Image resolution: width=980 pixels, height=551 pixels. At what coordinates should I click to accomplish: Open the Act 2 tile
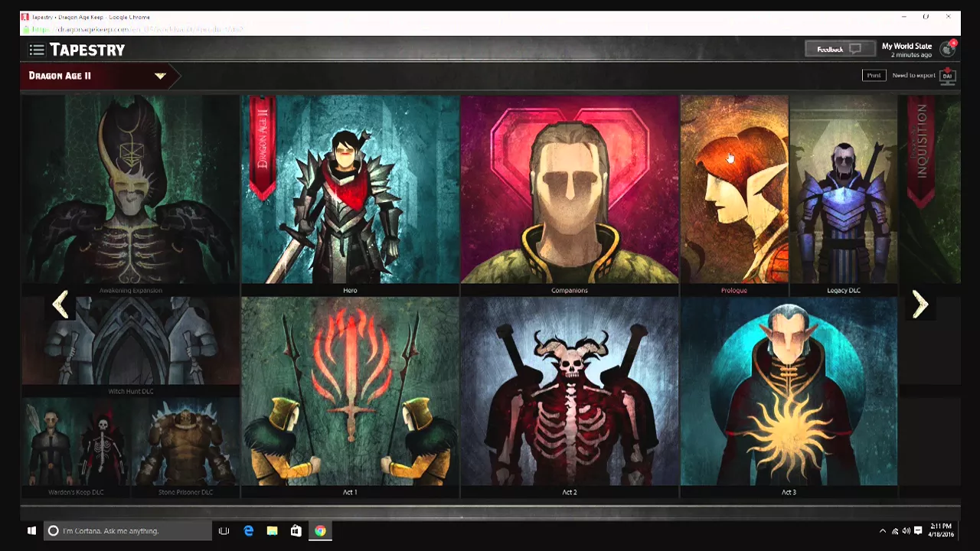tap(569, 398)
